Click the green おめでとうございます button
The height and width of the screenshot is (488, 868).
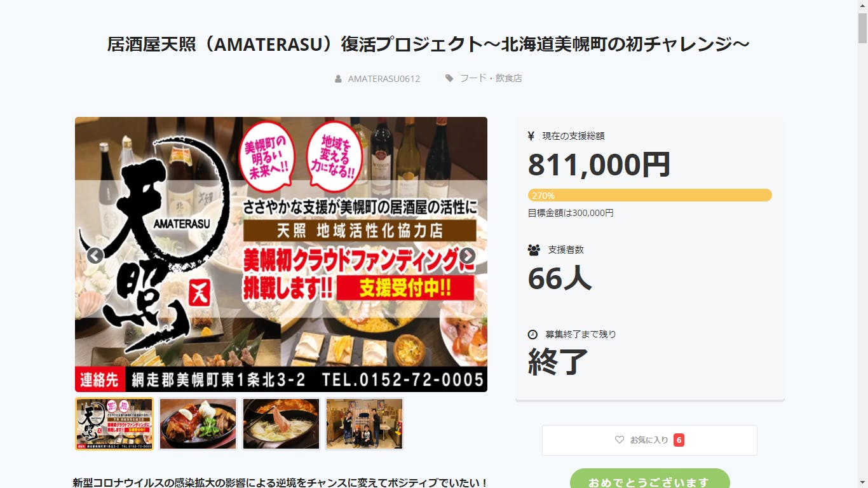649,480
